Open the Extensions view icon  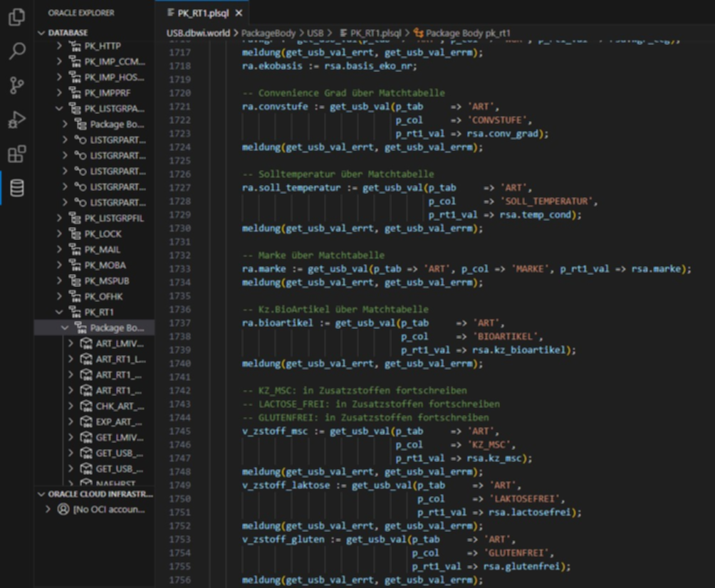(x=16, y=154)
